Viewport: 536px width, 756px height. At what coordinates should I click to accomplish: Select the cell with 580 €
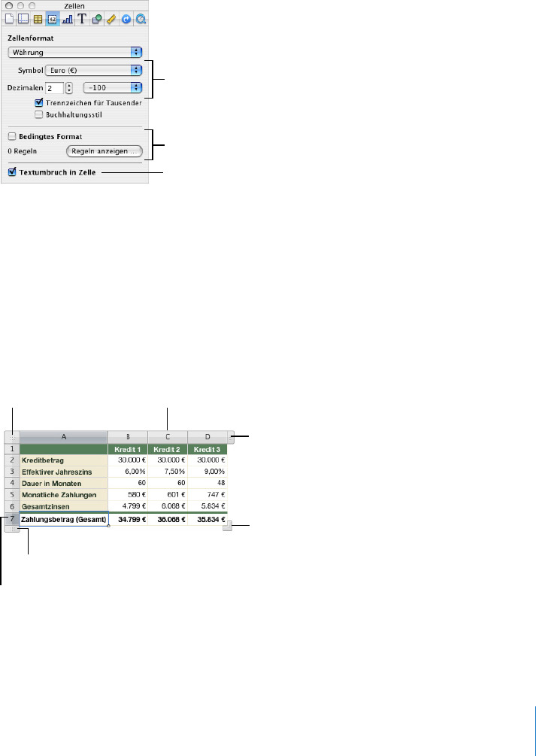pyautogui.click(x=128, y=495)
